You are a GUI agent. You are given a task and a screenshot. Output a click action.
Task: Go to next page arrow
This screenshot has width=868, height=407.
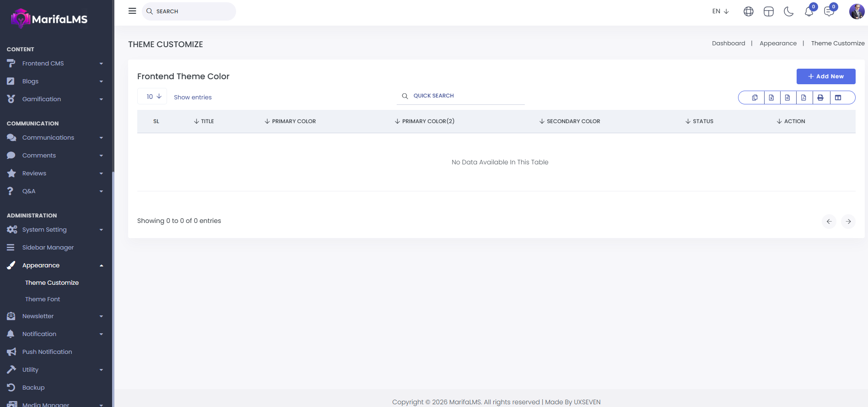[x=848, y=222]
